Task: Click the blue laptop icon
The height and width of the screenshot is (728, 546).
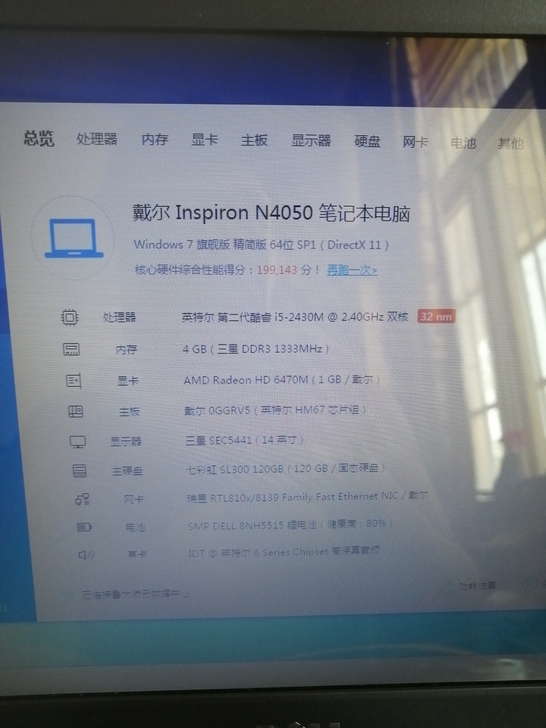Action: (74, 238)
